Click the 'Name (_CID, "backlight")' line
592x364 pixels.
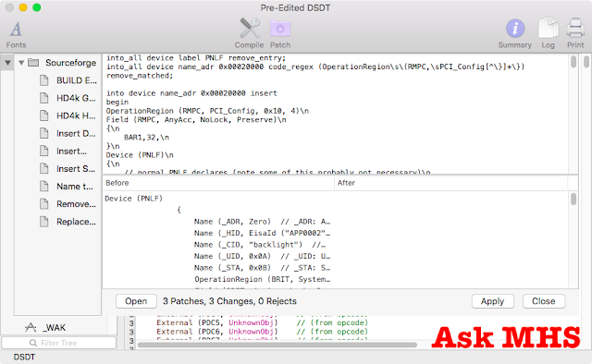(260, 245)
